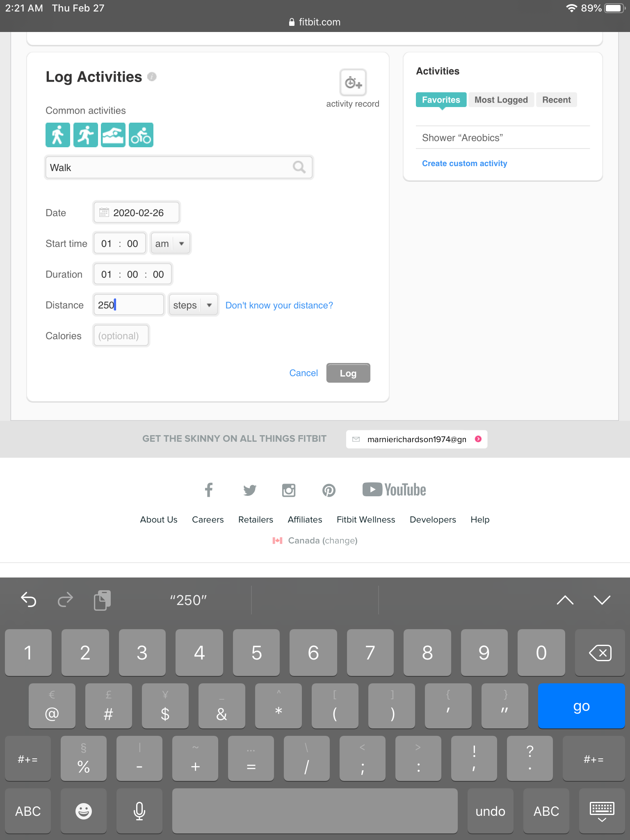Open Fitbit Pinterest page icon
630x840 pixels.
(329, 490)
